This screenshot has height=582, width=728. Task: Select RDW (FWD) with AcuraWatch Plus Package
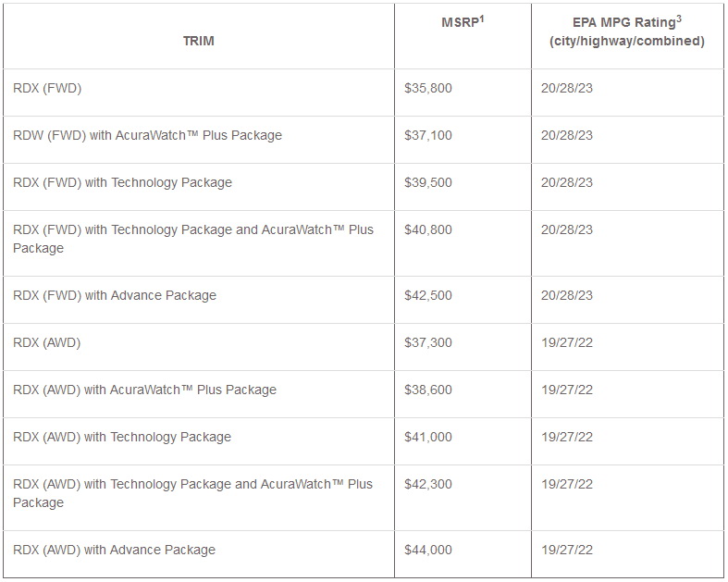[147, 135]
